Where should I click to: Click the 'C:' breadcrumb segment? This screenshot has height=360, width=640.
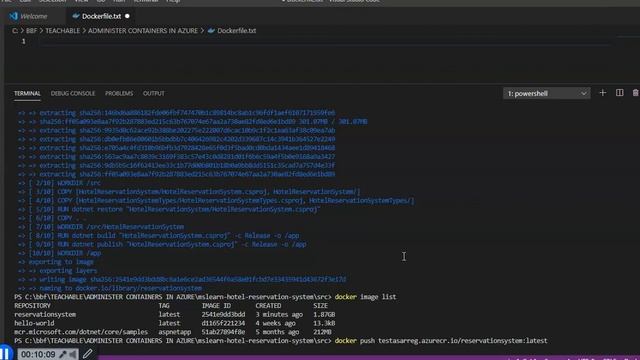click(15, 31)
